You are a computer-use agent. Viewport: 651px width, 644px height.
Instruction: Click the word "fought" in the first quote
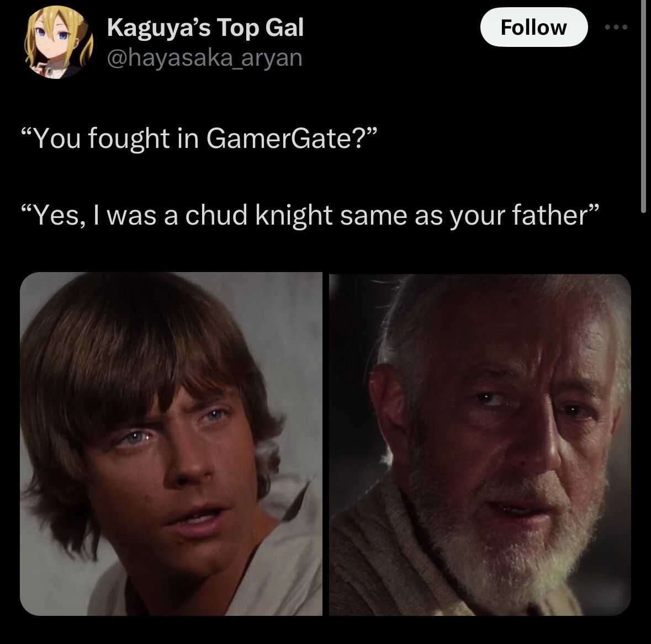click(129, 140)
